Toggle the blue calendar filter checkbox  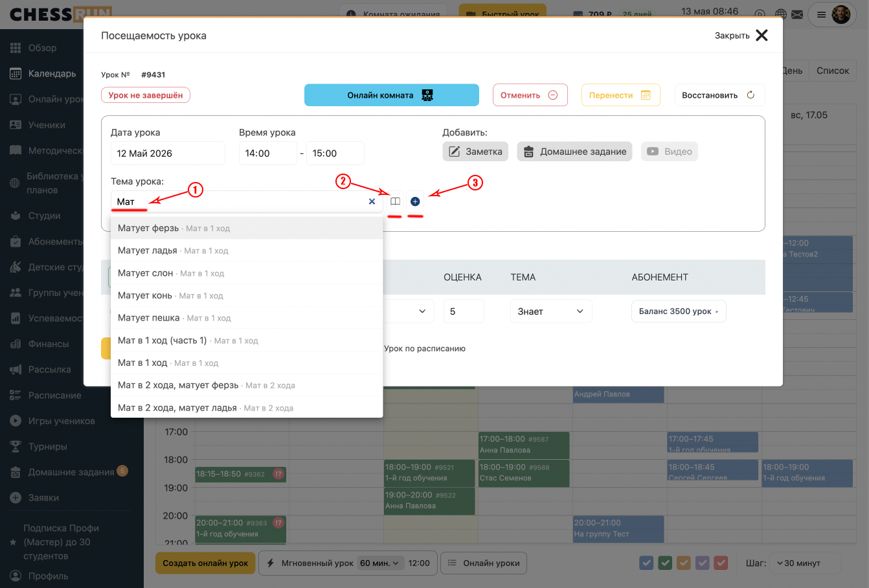646,563
